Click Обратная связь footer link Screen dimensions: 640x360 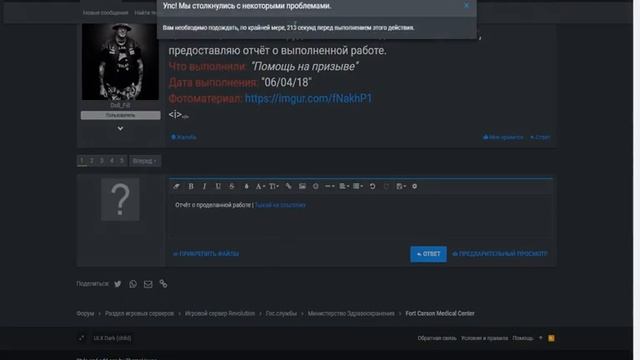(x=437, y=338)
